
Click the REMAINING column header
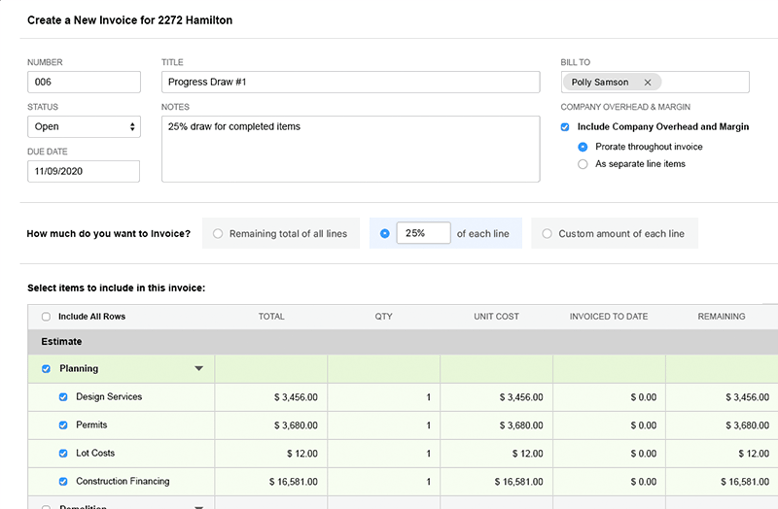click(721, 317)
